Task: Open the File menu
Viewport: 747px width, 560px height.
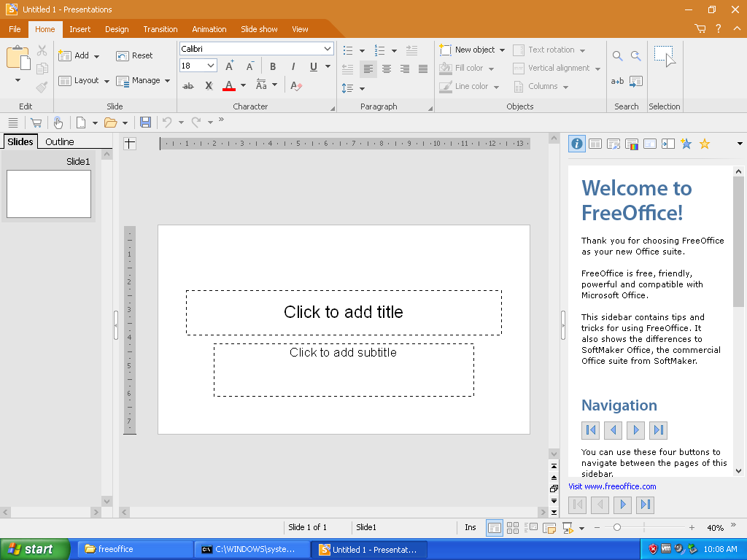Action: click(x=15, y=29)
